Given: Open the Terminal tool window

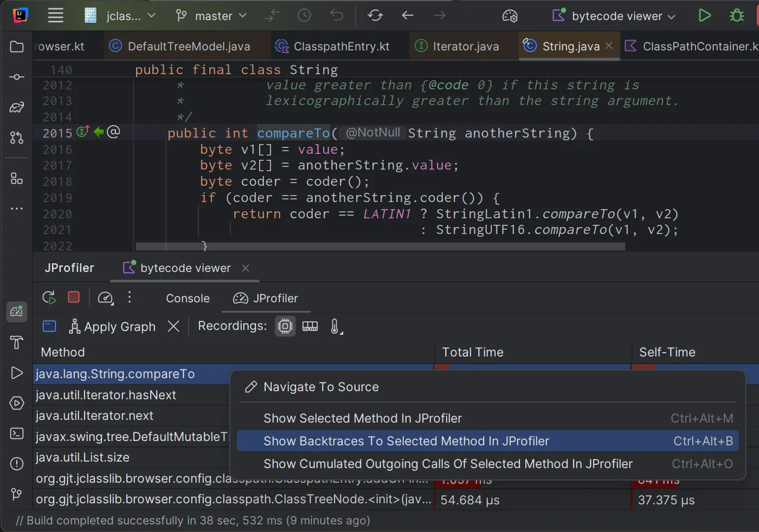Looking at the screenshot, I should coord(17,433).
